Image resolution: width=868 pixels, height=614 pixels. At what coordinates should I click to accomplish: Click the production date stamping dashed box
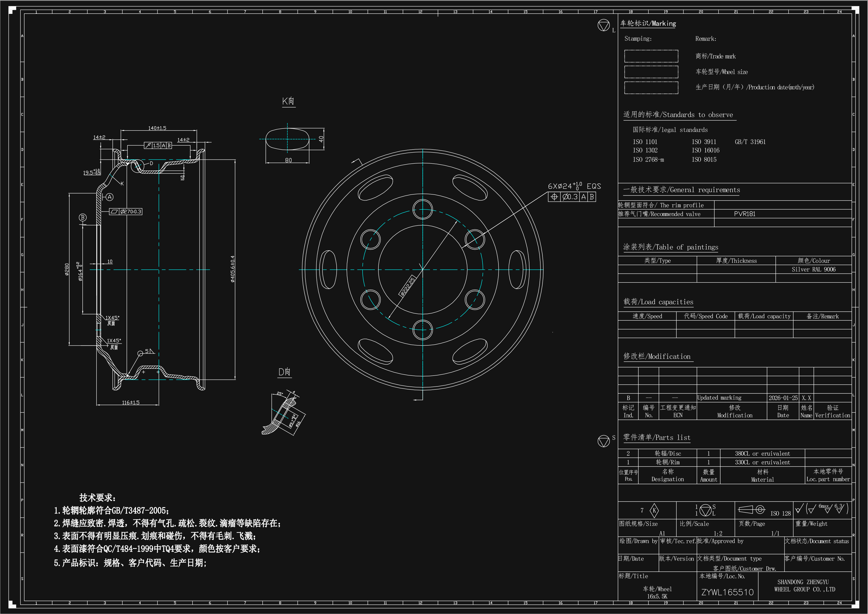(651, 87)
